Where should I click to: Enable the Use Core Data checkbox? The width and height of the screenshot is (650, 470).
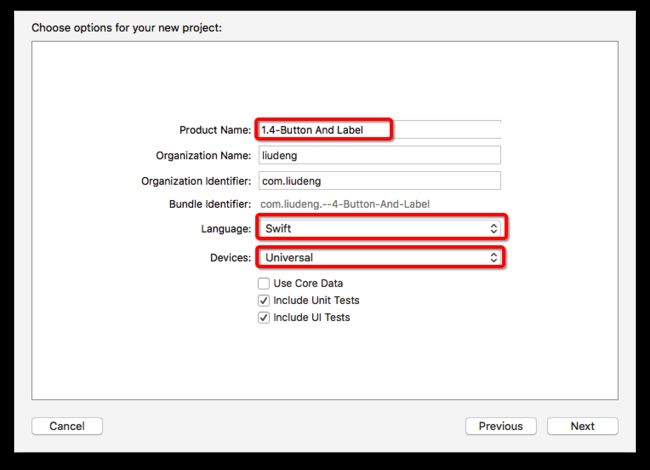tap(264, 283)
